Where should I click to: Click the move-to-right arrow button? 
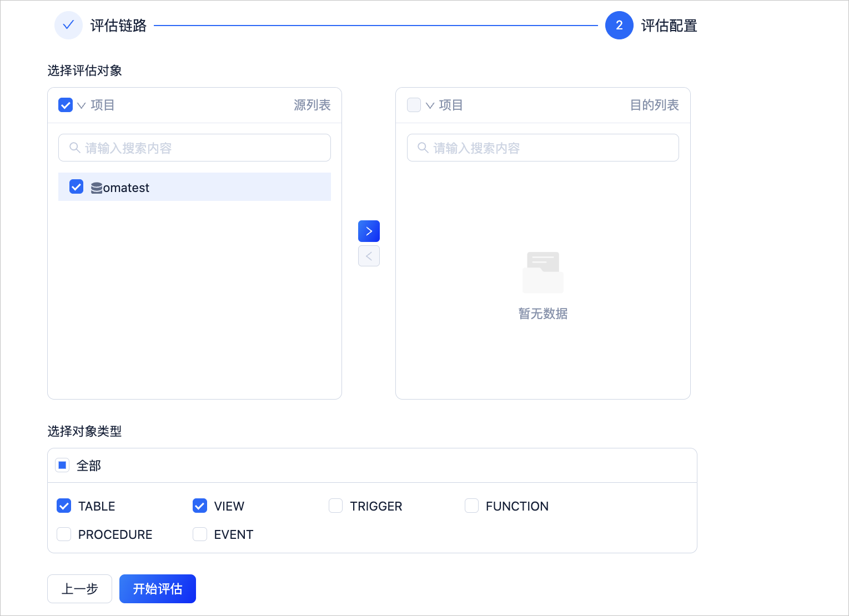point(369,231)
